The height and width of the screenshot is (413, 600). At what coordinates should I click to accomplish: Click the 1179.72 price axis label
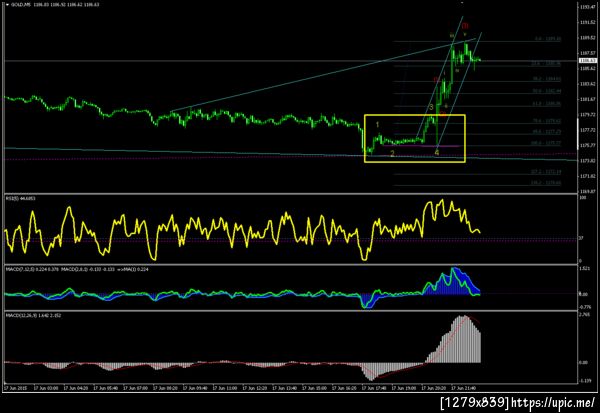[587, 115]
